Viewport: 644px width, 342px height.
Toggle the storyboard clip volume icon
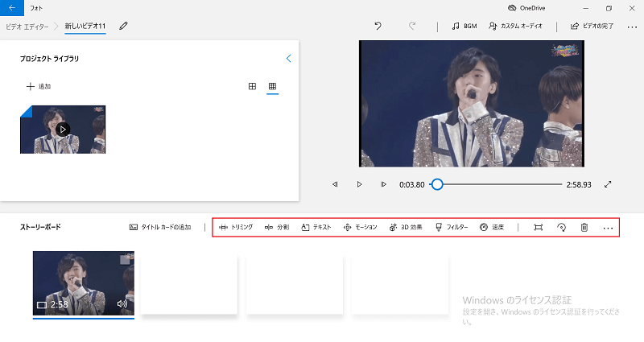[x=122, y=304]
